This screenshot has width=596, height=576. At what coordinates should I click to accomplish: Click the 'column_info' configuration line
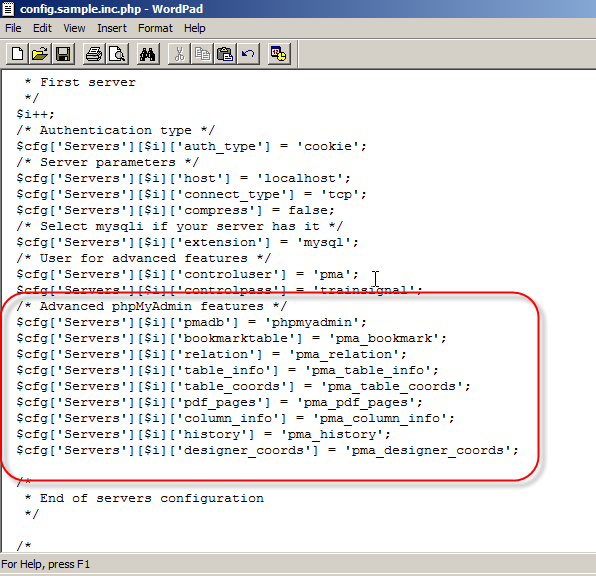click(236, 418)
